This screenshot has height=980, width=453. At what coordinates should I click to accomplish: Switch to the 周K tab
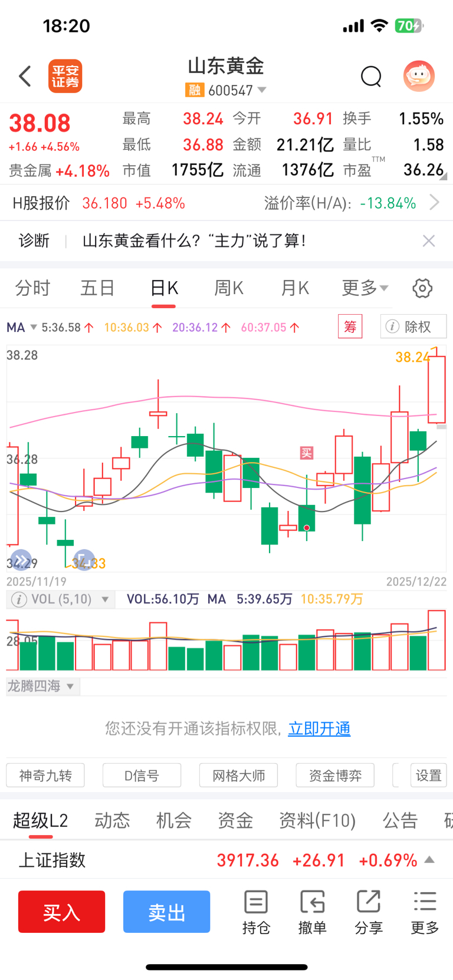point(229,288)
